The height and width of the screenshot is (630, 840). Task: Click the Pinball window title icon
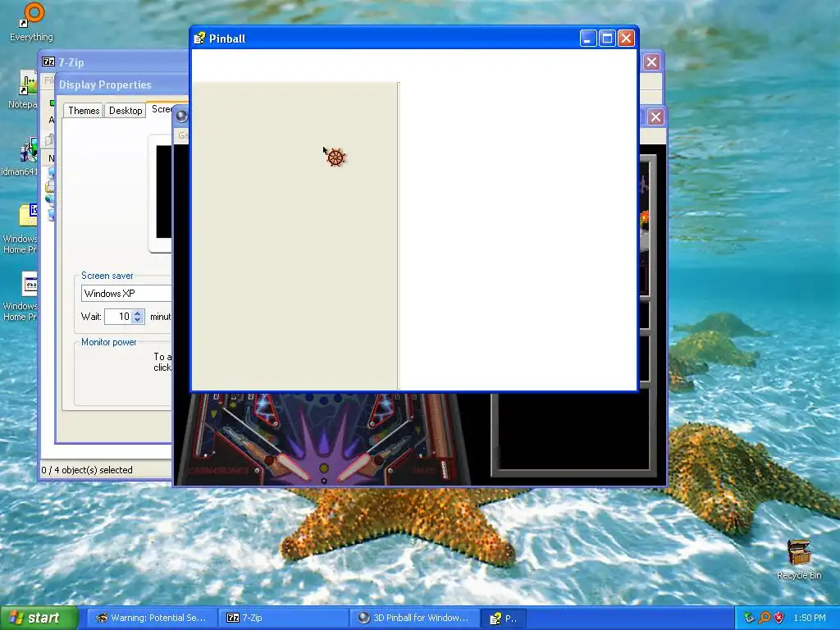(x=199, y=38)
